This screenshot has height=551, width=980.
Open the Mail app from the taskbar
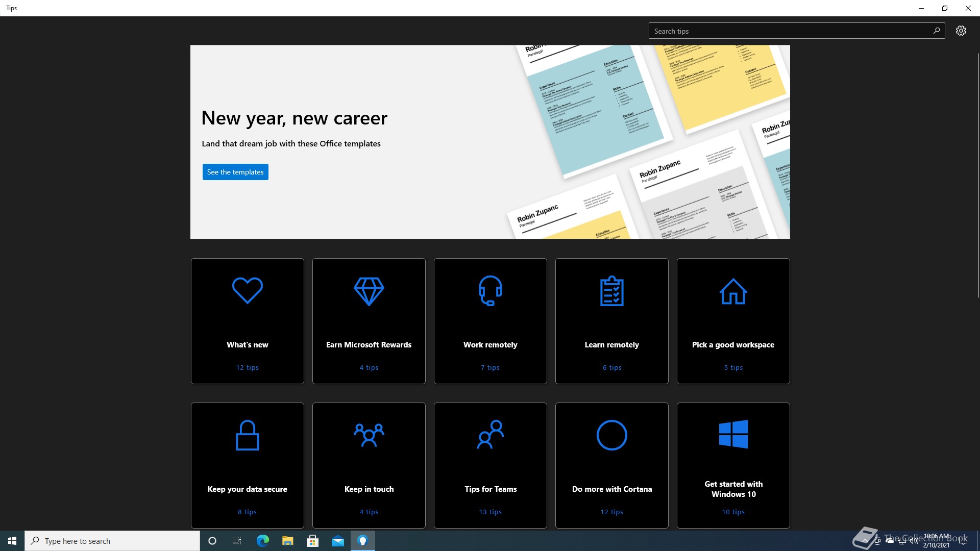click(337, 541)
